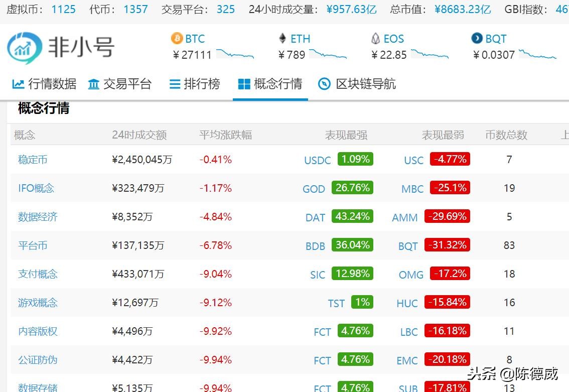Click the GOD coin link

coord(314,189)
